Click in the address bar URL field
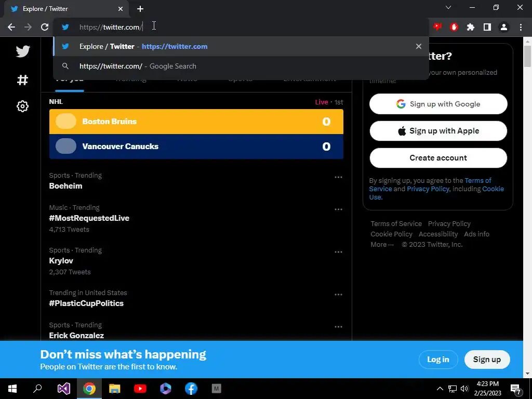 tap(241, 27)
